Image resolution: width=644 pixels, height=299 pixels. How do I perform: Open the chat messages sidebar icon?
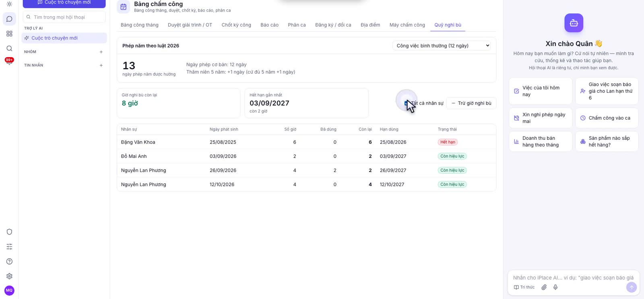[9, 19]
